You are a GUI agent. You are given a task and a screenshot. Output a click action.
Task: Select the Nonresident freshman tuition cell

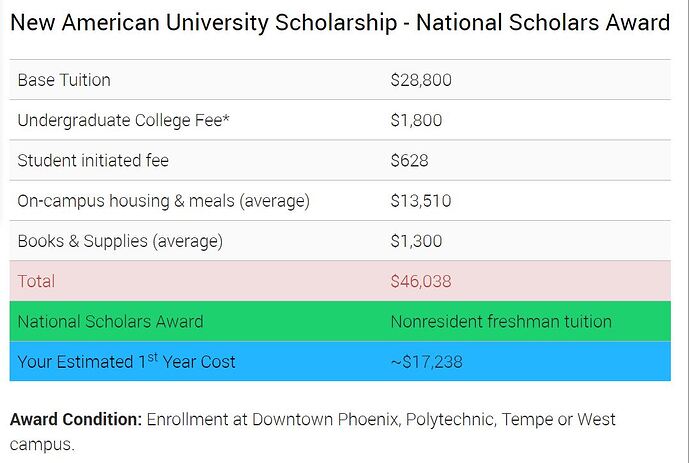pos(501,321)
